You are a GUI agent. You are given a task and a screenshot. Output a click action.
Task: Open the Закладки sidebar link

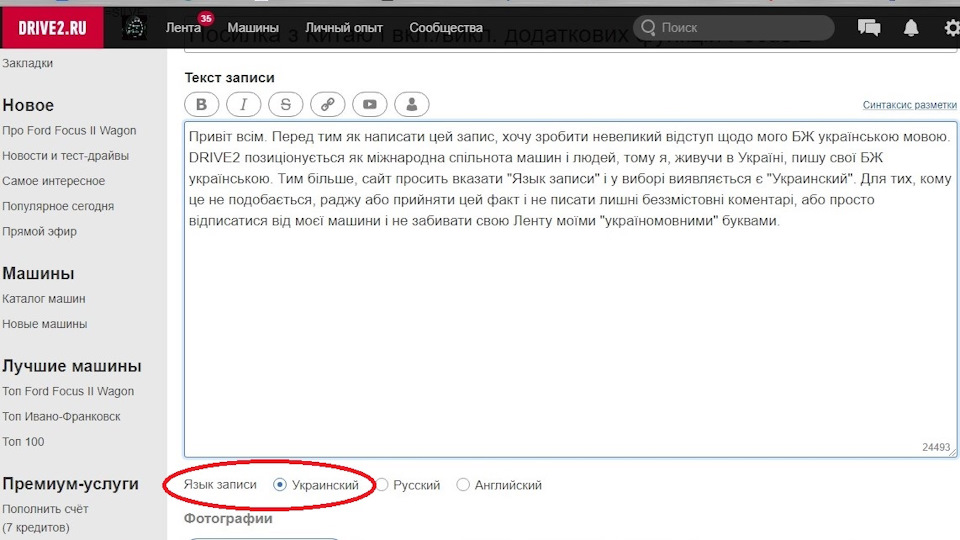[28, 63]
